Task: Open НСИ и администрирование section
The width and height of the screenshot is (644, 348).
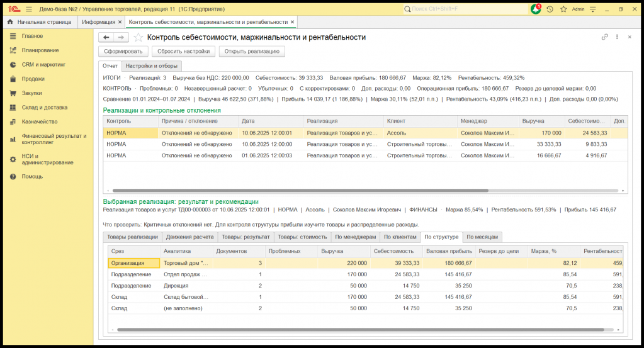Action: point(47,159)
